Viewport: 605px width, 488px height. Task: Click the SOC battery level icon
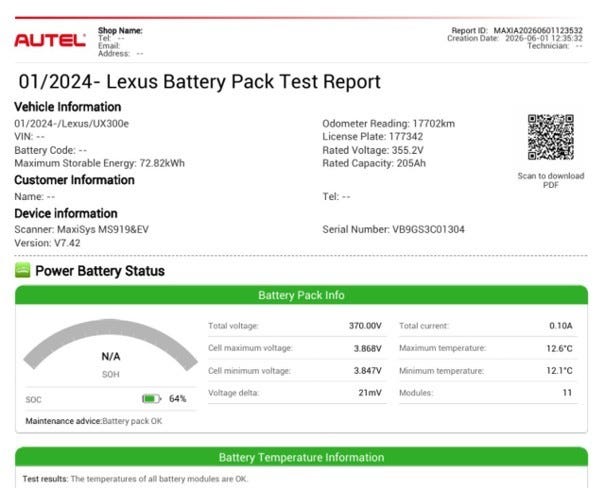click(x=151, y=399)
